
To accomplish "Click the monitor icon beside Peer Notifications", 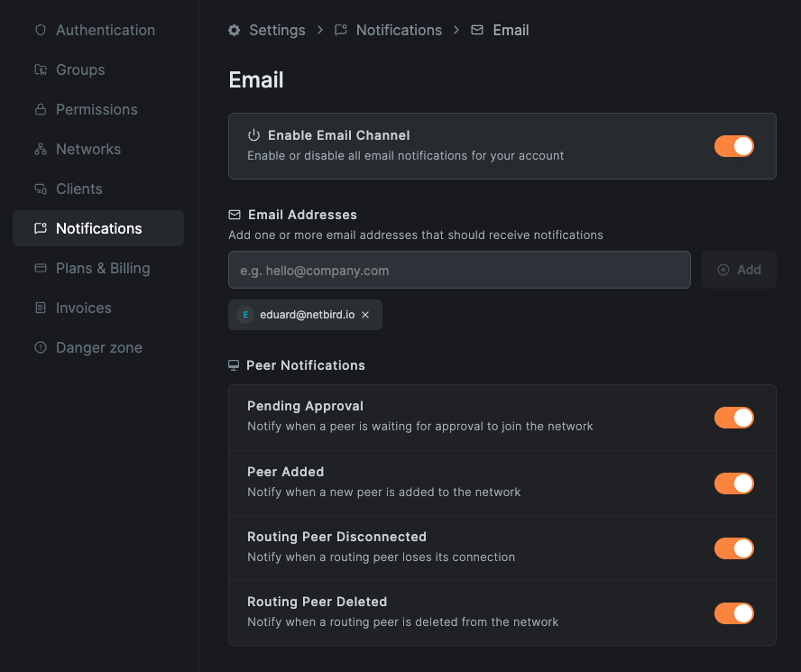I will point(234,365).
